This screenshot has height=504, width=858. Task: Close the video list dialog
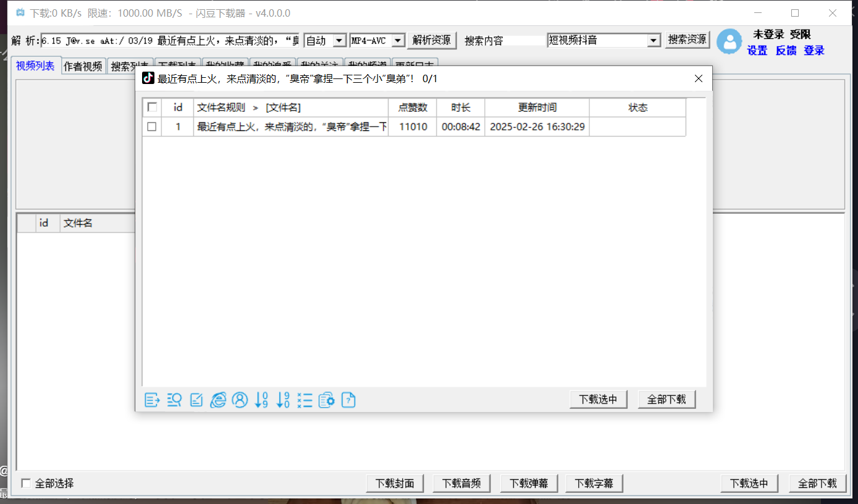click(x=699, y=79)
